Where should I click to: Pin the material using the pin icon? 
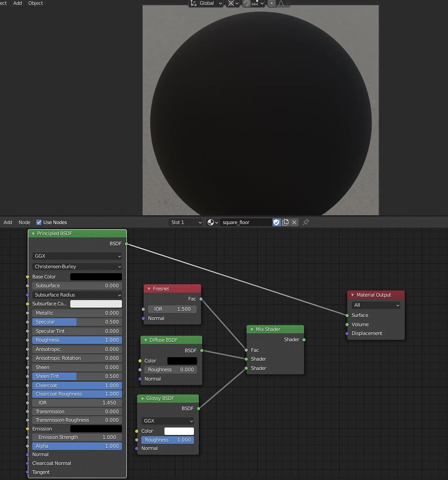[x=305, y=222]
